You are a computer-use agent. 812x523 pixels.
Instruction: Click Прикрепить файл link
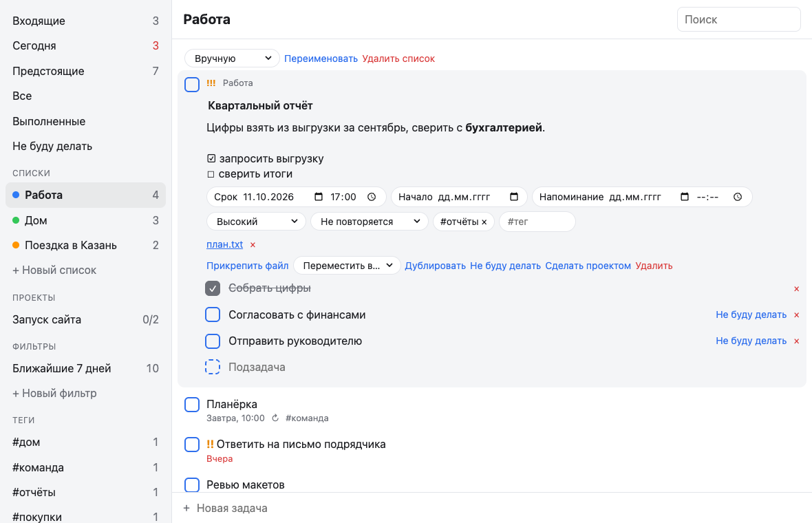click(248, 266)
